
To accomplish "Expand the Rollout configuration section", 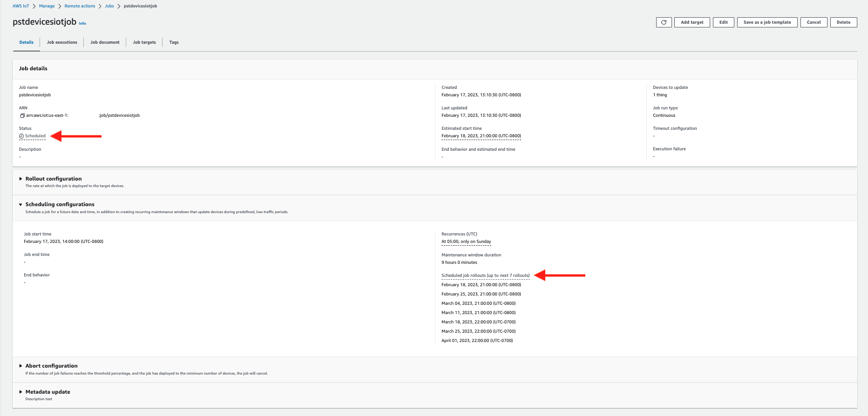I will [x=20, y=179].
